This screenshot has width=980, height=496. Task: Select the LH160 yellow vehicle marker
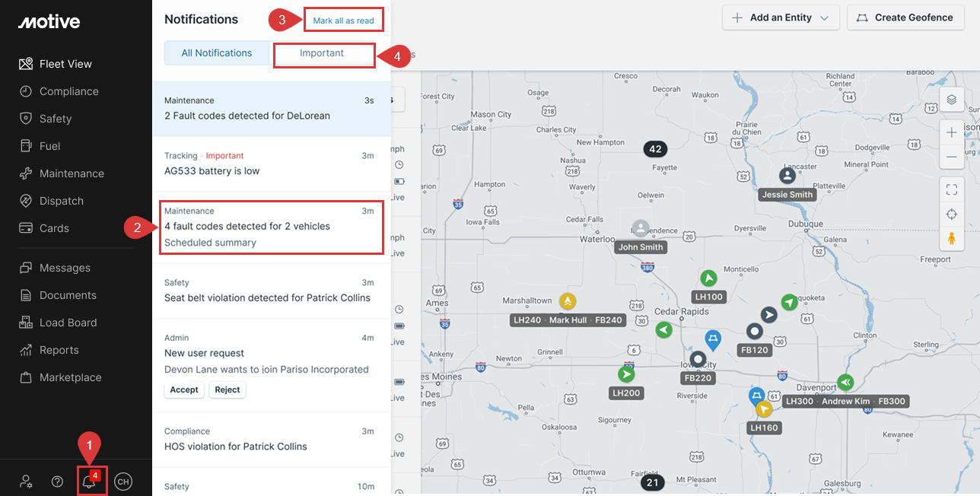pos(765,409)
